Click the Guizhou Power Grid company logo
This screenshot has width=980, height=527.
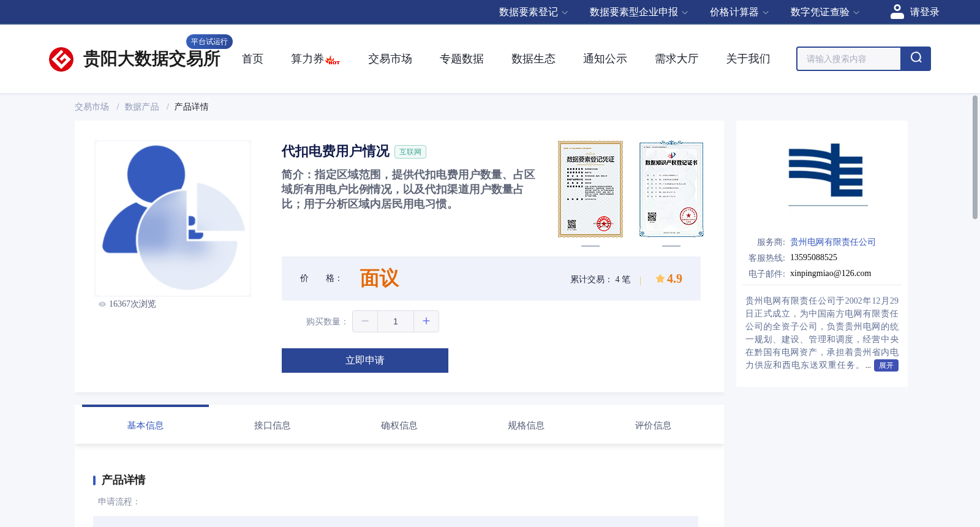827,174
